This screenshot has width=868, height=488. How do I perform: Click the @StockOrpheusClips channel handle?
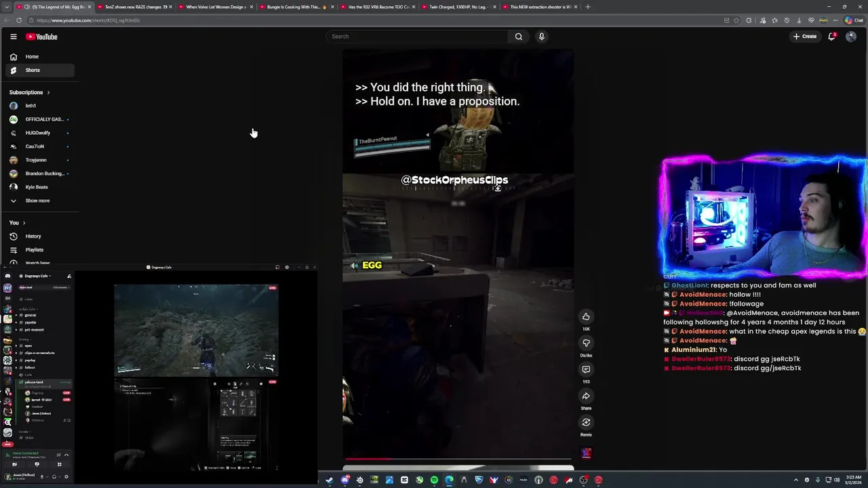click(x=454, y=180)
